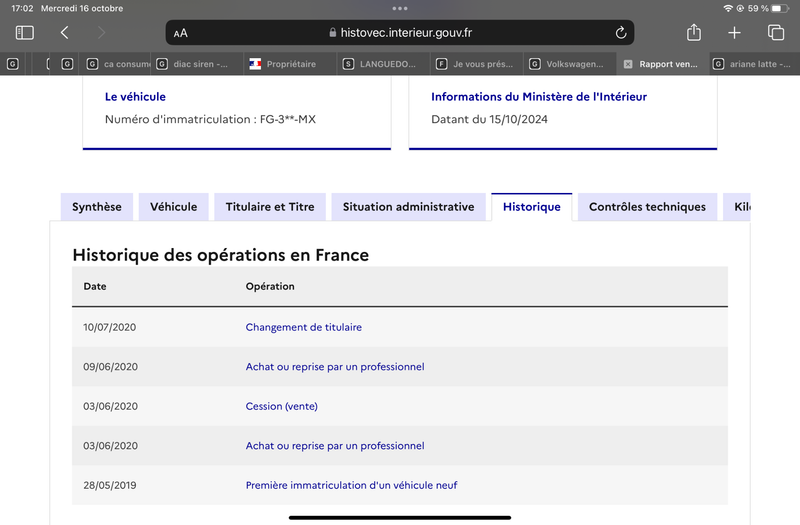Screen dimensions: 800x525
Task: Close the Rapport ven... tab with X
Action: pos(628,64)
